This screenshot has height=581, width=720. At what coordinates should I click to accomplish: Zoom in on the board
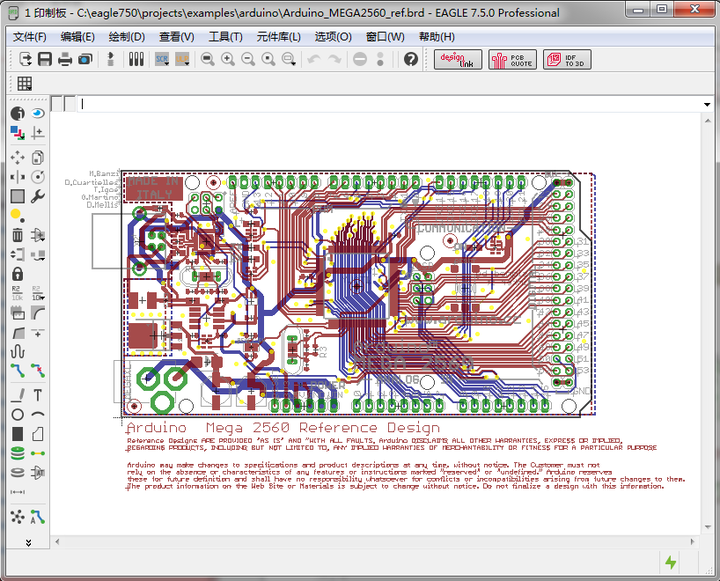(x=228, y=59)
